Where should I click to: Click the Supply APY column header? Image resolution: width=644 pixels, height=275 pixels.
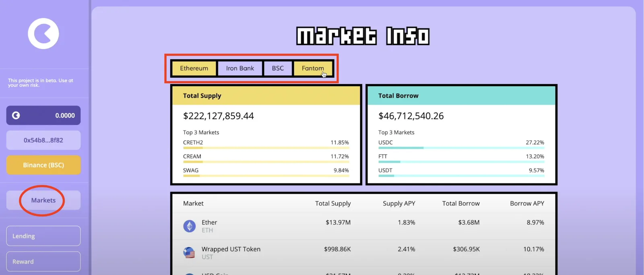[399, 203]
